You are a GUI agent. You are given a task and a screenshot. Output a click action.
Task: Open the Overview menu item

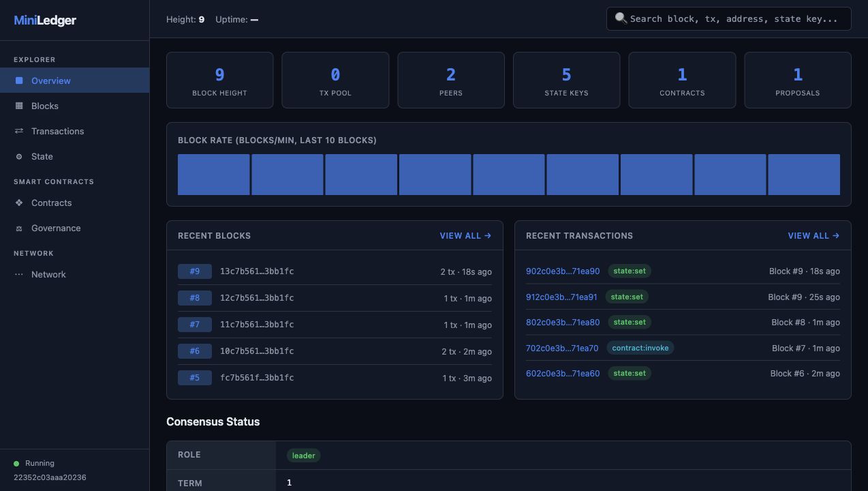coord(74,80)
